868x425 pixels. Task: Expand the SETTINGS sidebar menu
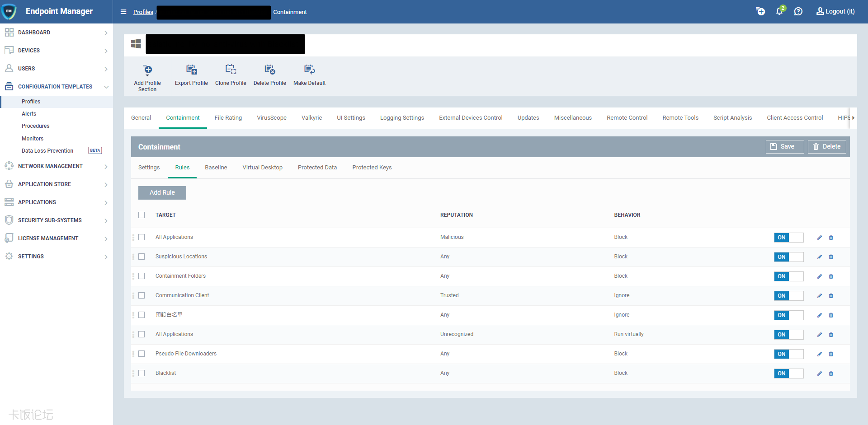pos(57,257)
